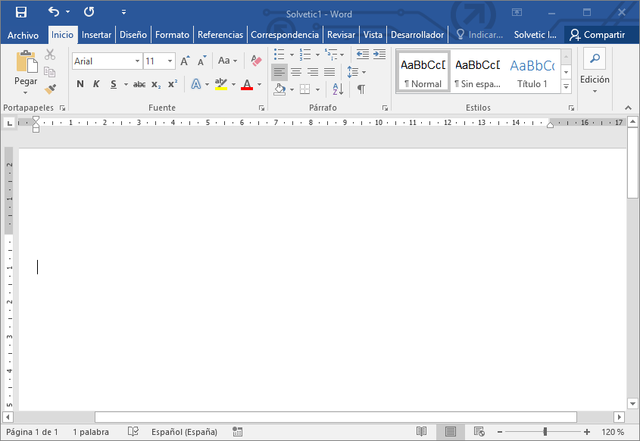Open the Archivo menu

tap(23, 35)
